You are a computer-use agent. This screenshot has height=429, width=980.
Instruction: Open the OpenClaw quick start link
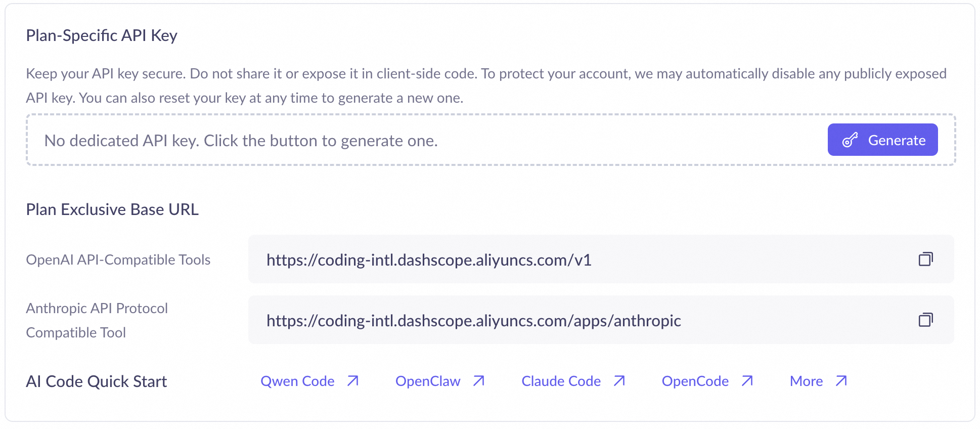(x=428, y=381)
